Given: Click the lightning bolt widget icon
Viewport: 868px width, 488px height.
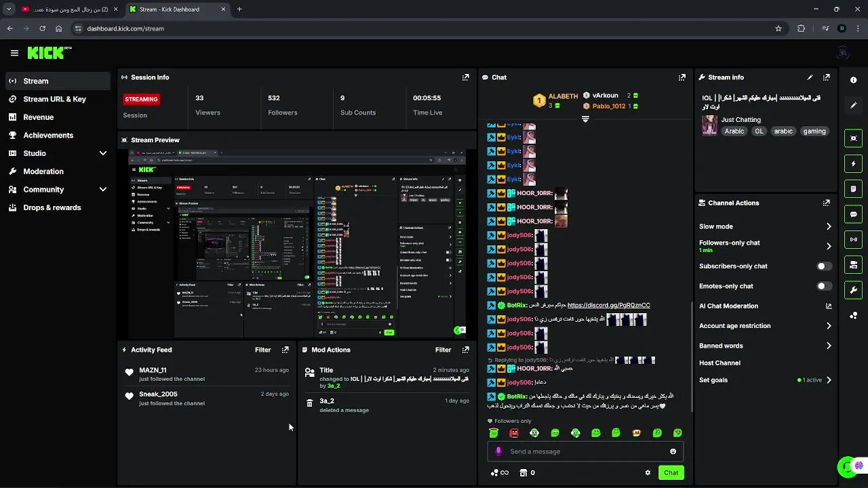Looking at the screenshot, I should click(853, 163).
